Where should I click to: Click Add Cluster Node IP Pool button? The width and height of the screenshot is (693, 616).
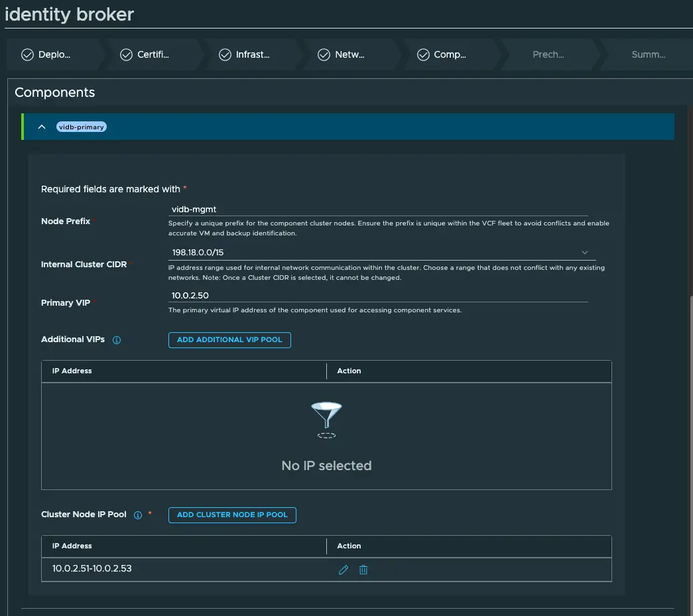[232, 515]
